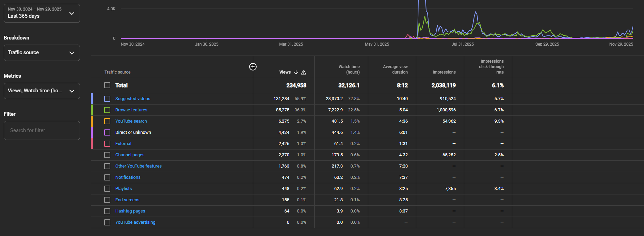644x236 pixels.
Task: Open the YouTube search traffic source link
Action: 131,121
